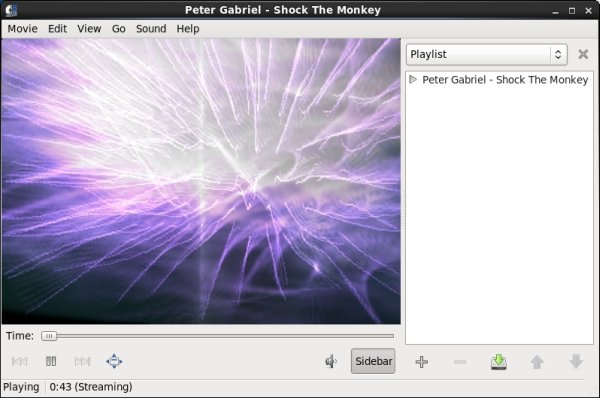Skip to previous track button
The height and width of the screenshot is (398, 600).
click(20, 361)
